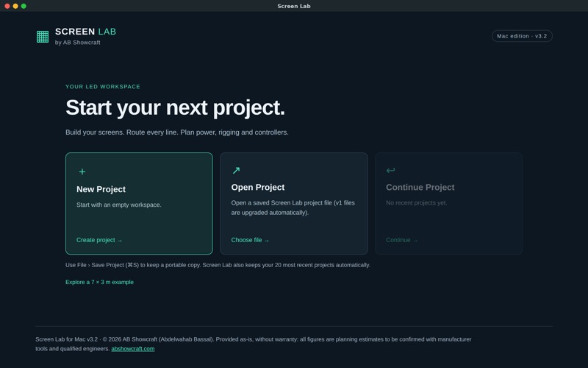Click the Create project link
Image resolution: width=588 pixels, height=368 pixels.
click(99, 240)
